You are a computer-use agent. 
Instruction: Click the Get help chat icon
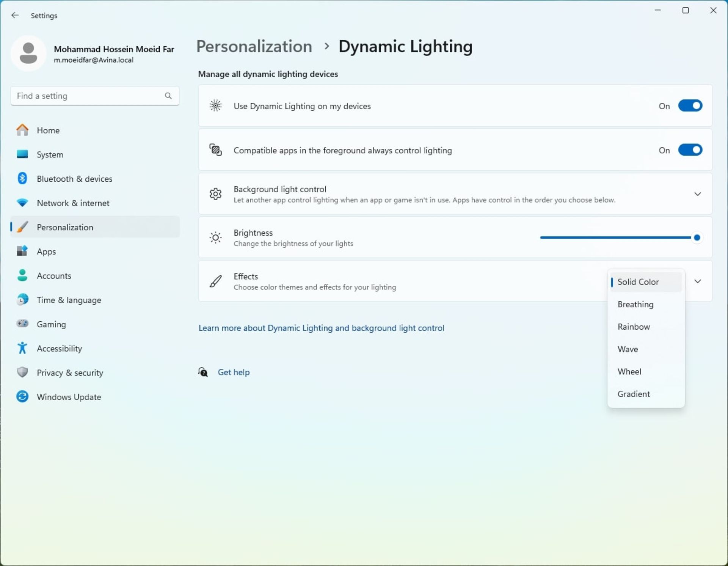[203, 372]
